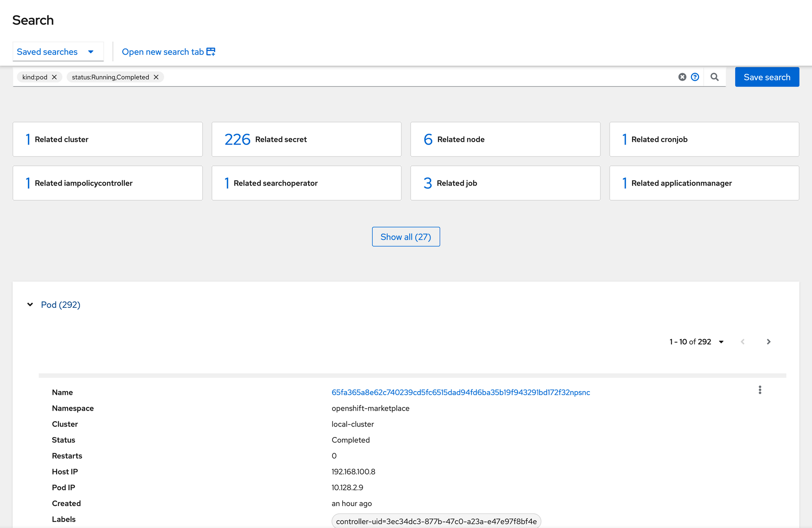Click the new search tab icon
This screenshot has height=528, width=812.
point(211,52)
